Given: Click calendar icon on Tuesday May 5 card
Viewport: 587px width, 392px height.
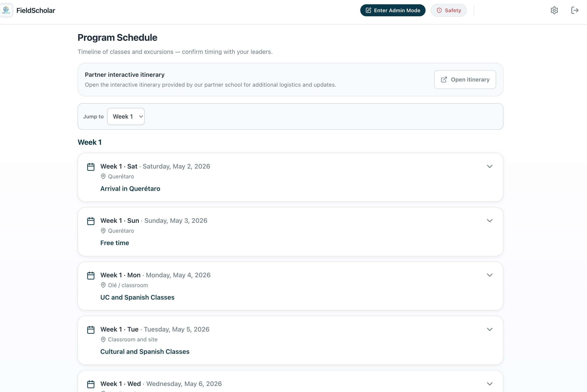Looking at the screenshot, I should [x=91, y=330].
